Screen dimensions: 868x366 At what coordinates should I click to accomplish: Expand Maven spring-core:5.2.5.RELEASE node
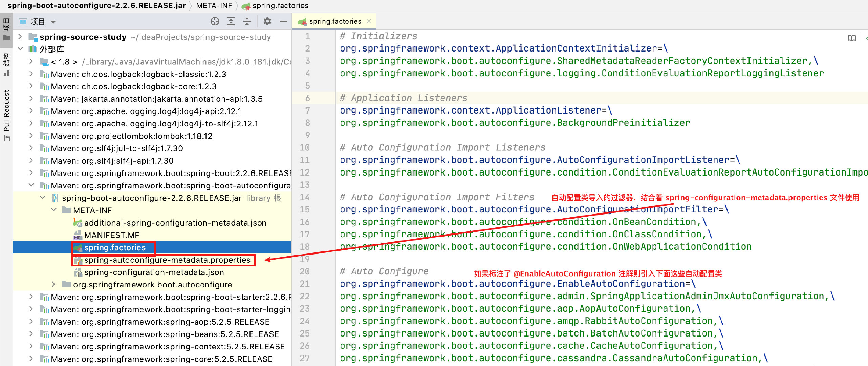31,359
